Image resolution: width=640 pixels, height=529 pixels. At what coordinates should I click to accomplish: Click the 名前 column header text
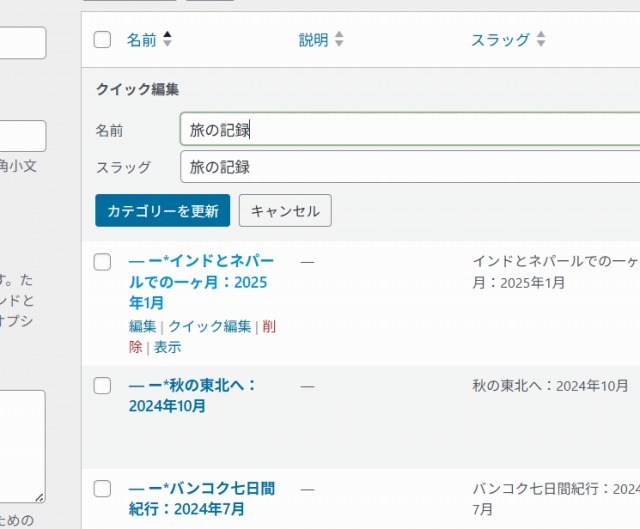[141, 40]
